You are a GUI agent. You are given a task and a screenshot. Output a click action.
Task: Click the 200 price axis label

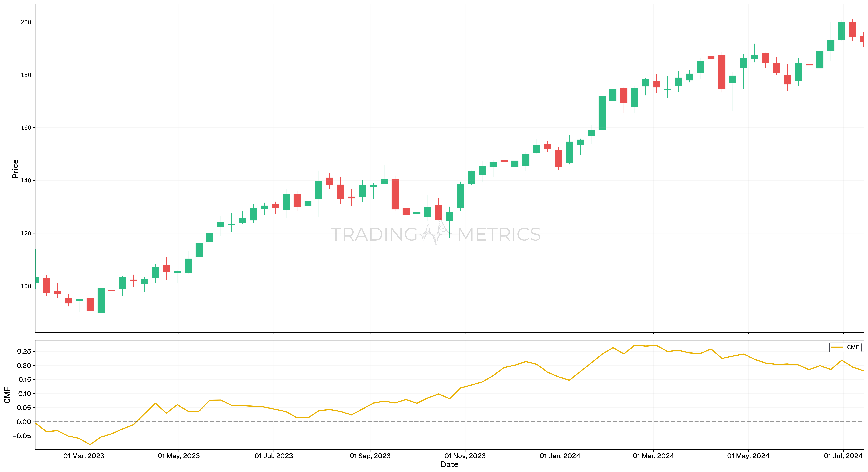coord(26,22)
